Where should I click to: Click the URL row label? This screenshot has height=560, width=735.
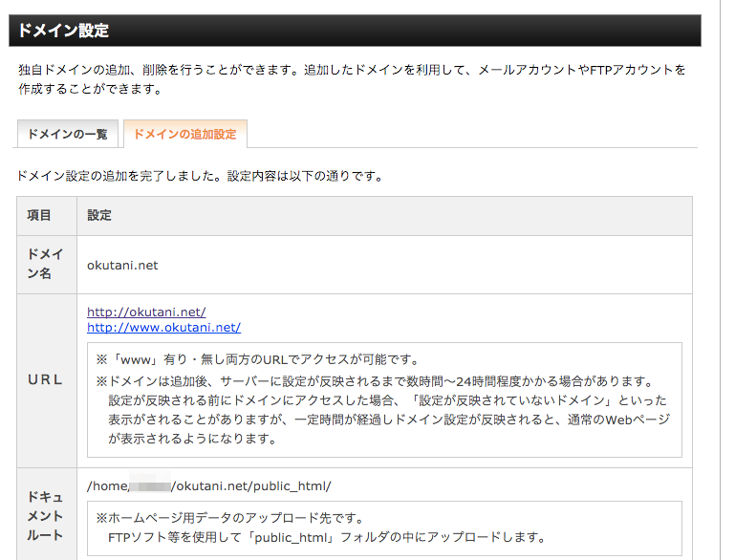point(45,380)
